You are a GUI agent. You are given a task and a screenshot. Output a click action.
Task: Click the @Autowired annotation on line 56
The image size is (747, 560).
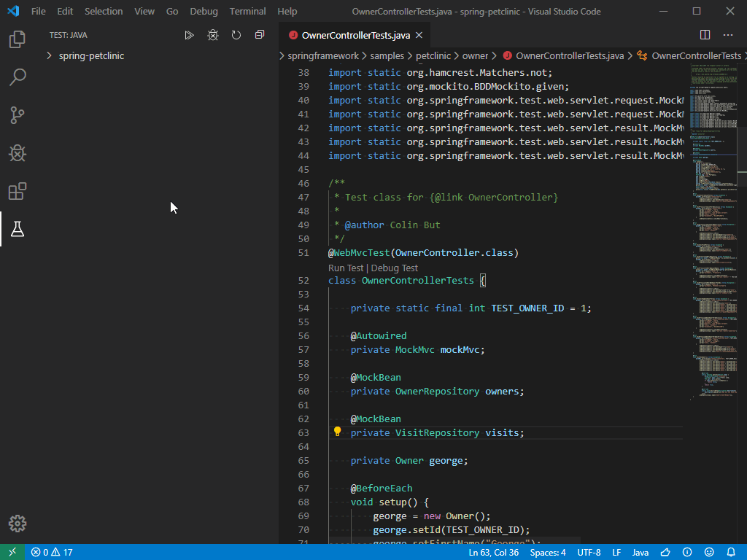click(x=379, y=335)
